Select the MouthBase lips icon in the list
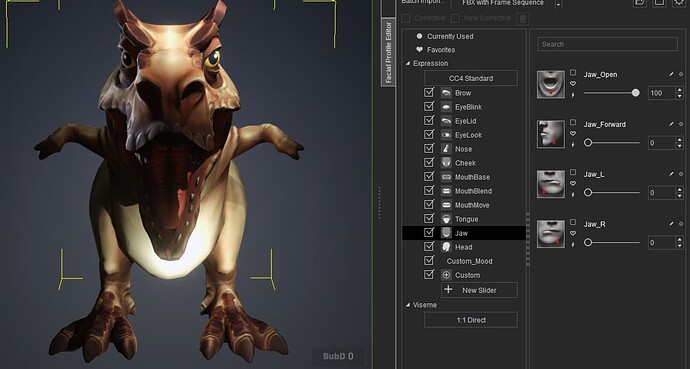 (446, 177)
